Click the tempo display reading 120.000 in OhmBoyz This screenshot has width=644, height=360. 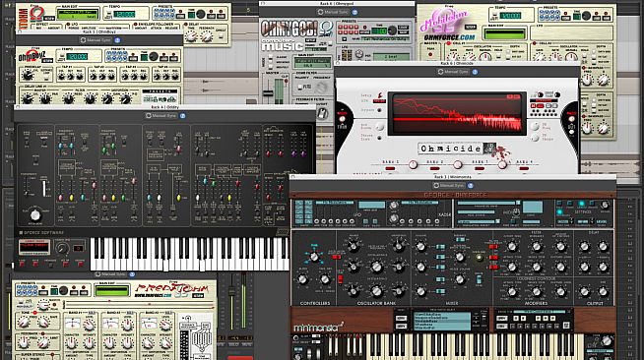coord(77,56)
